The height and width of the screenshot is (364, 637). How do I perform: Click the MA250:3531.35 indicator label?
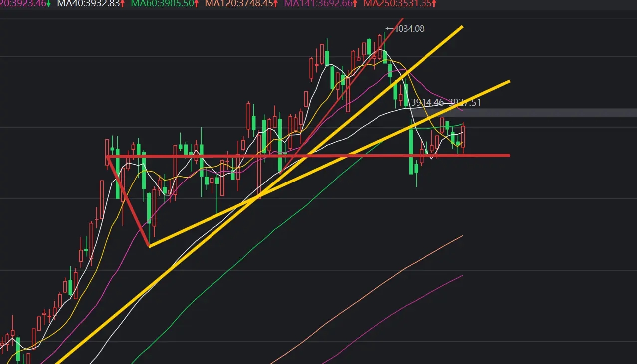tap(401, 4)
